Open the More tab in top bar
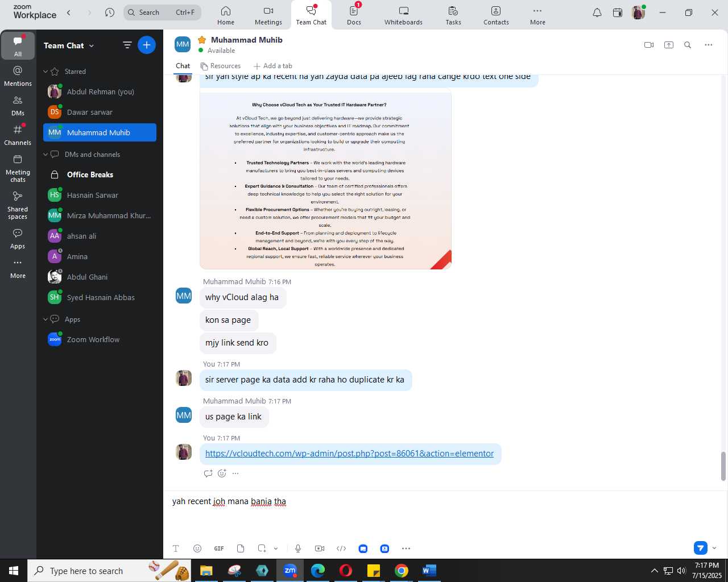This screenshot has height=582, width=728. [537, 15]
